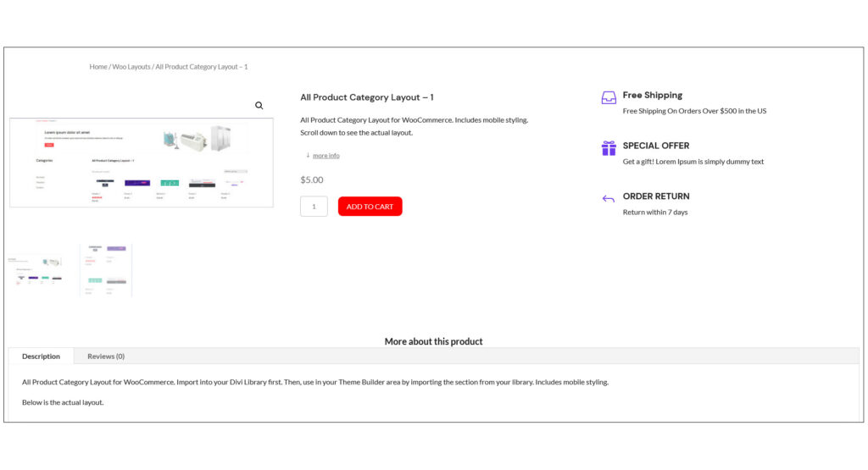Screen dimensions: 868x470
Task: Click the 'Return within 7 days' text
Action: tap(655, 213)
